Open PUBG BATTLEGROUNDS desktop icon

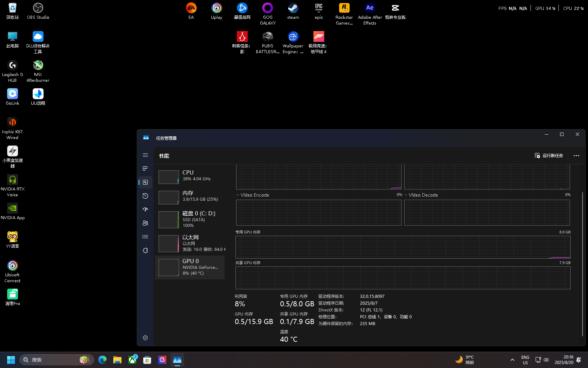(x=268, y=42)
